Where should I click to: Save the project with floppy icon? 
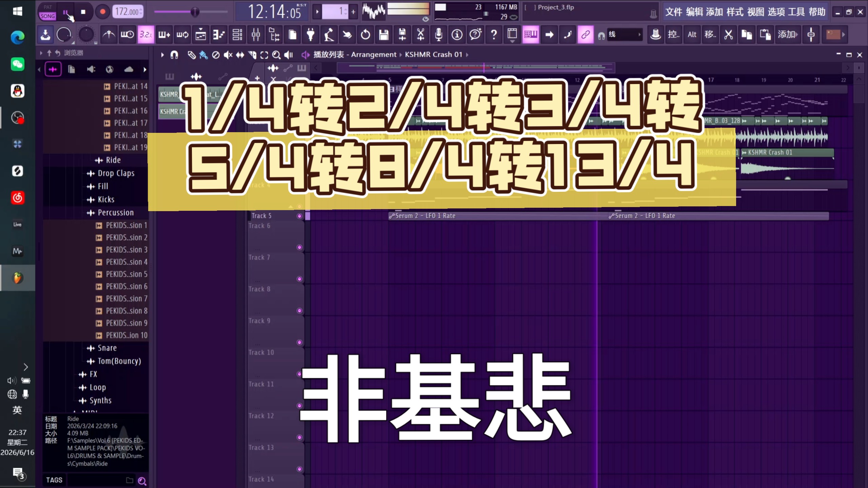(x=384, y=34)
